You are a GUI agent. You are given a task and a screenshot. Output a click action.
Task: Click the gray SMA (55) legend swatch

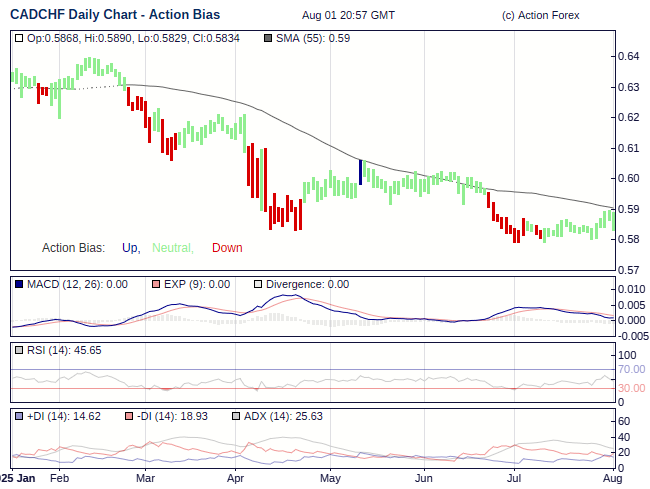(267, 38)
